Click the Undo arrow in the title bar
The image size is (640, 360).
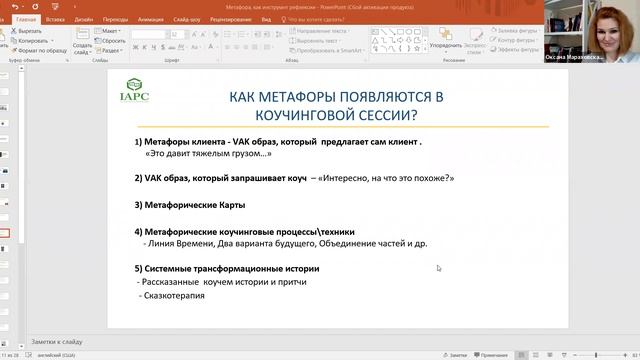[x=15, y=7]
